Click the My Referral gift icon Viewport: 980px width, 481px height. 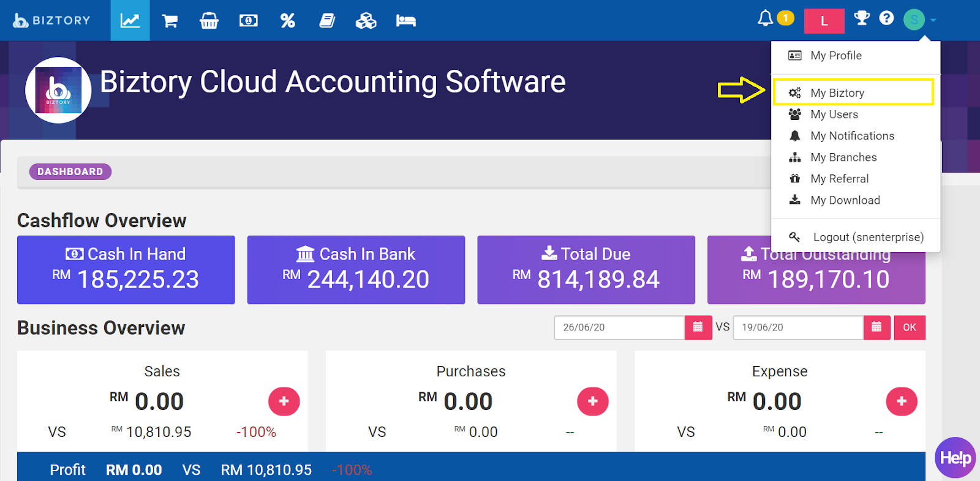click(794, 179)
